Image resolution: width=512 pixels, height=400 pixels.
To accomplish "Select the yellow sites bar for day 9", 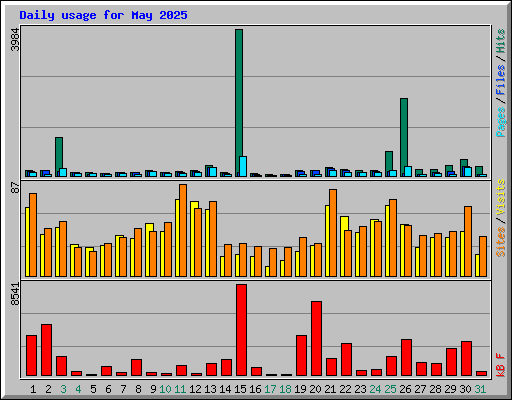I will tap(148, 250).
